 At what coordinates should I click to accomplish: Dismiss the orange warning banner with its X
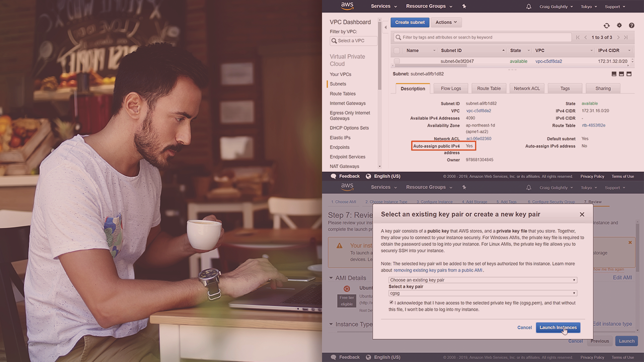point(630,242)
